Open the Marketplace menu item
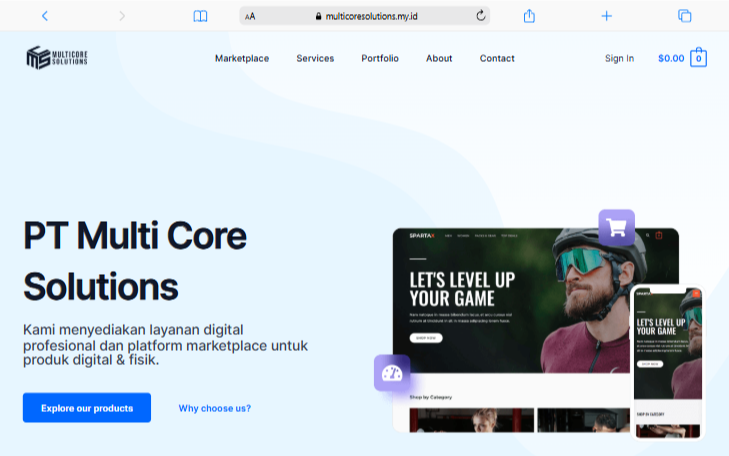The width and height of the screenshot is (729, 456). pyautogui.click(x=242, y=58)
